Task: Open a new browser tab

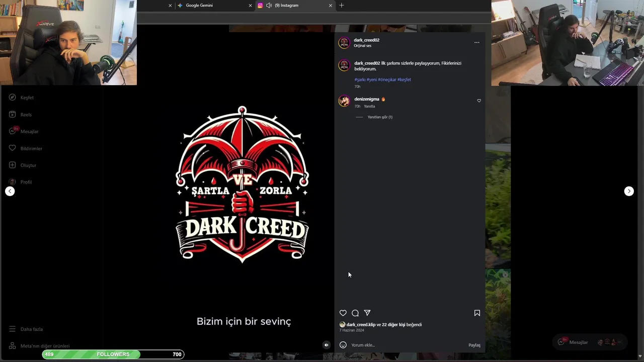Action: (342, 5)
